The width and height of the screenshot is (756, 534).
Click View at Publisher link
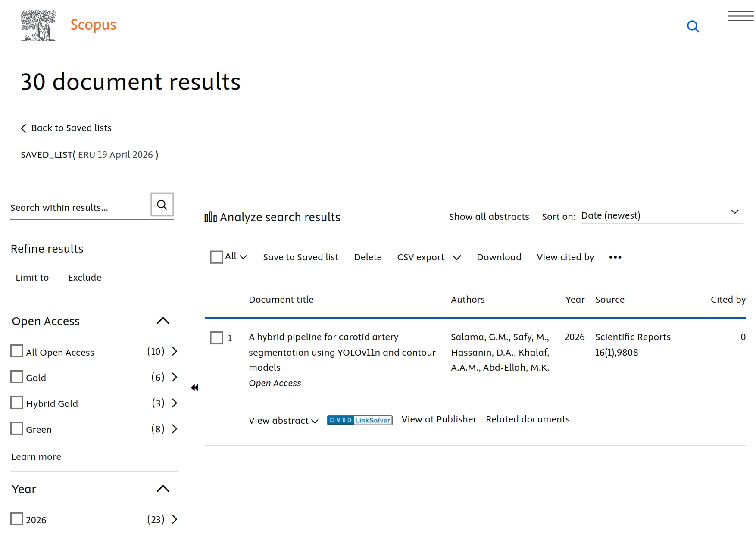[439, 419]
